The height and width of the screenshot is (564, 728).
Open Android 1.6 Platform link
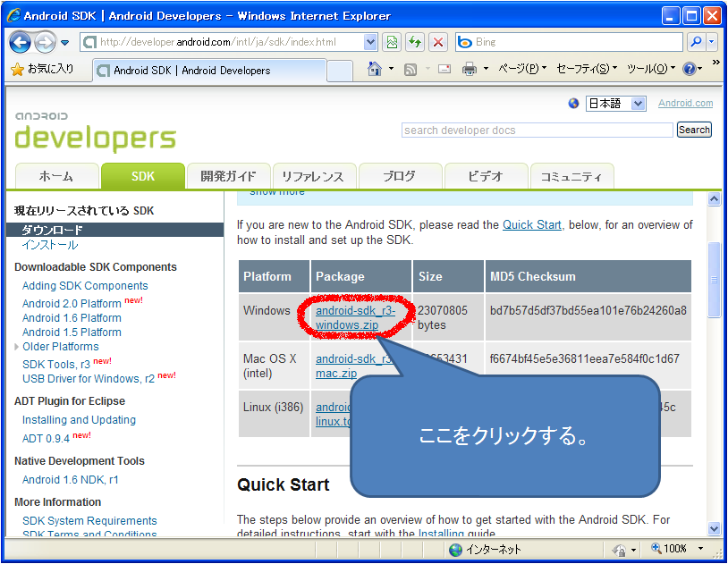pos(72,318)
